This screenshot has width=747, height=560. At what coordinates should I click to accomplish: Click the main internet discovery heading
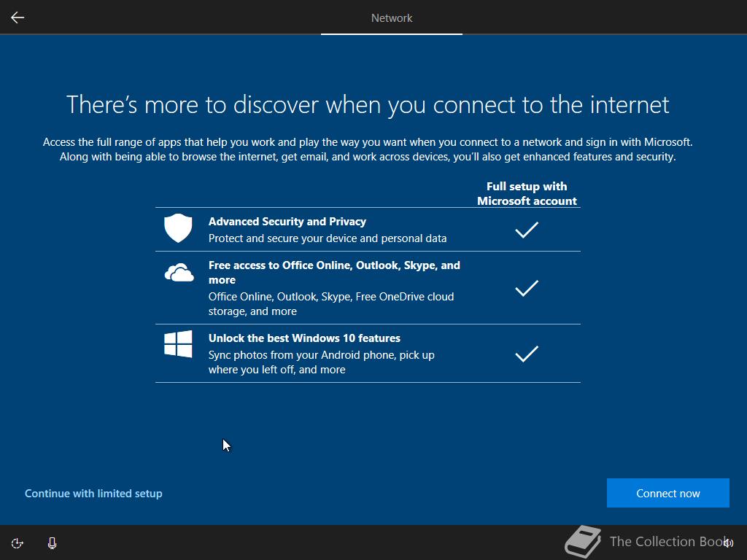click(x=368, y=104)
